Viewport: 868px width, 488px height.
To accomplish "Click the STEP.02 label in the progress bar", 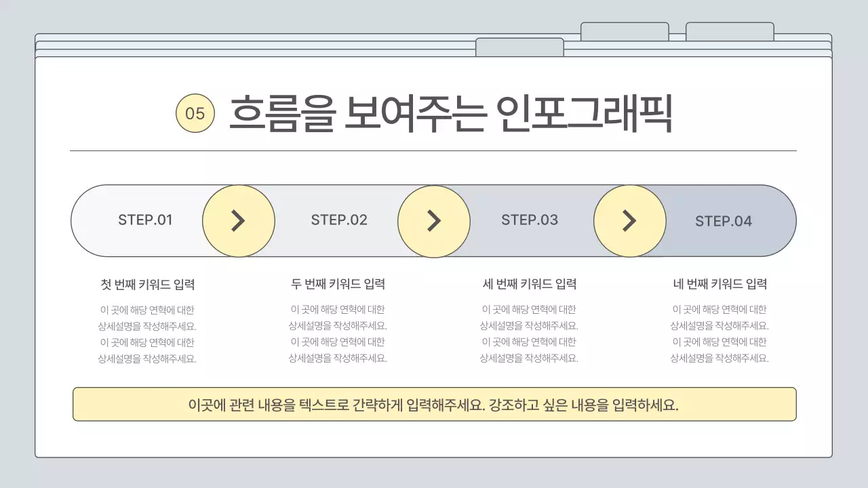I will [338, 220].
